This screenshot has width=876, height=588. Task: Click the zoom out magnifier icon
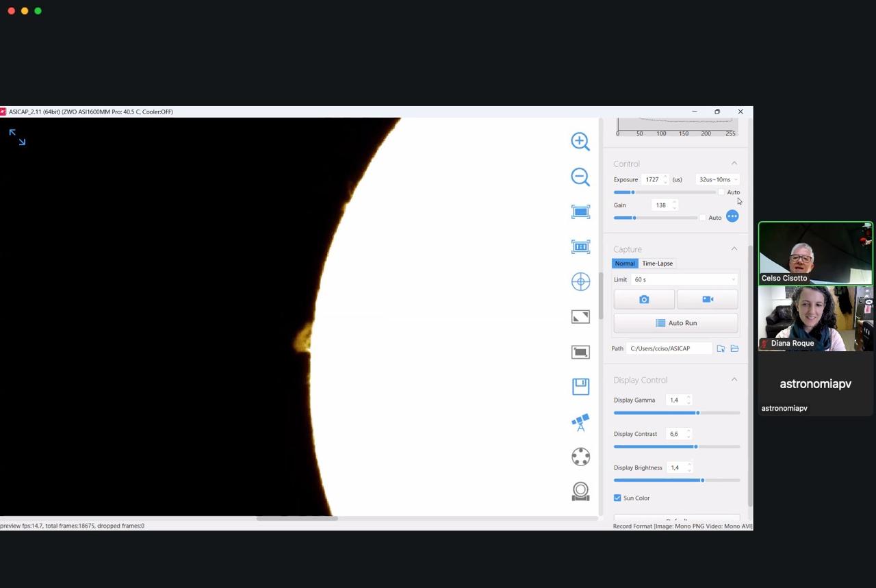(580, 177)
